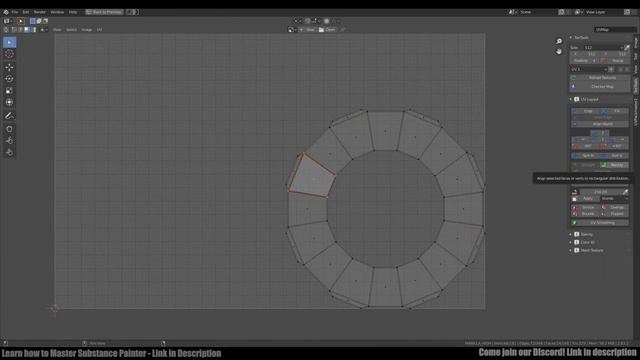The width and height of the screenshot is (640, 360).
Task: Click the Reload Textures green icon
Action: (x=573, y=78)
